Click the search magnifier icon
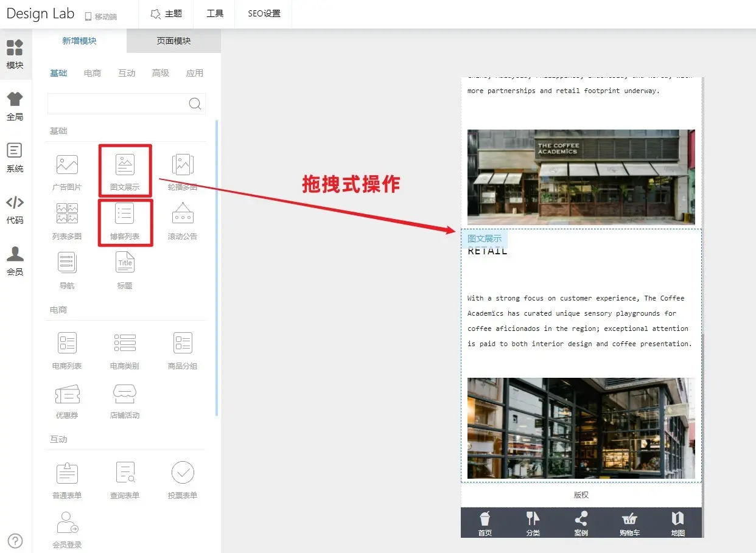The height and width of the screenshot is (553, 756). (x=195, y=103)
